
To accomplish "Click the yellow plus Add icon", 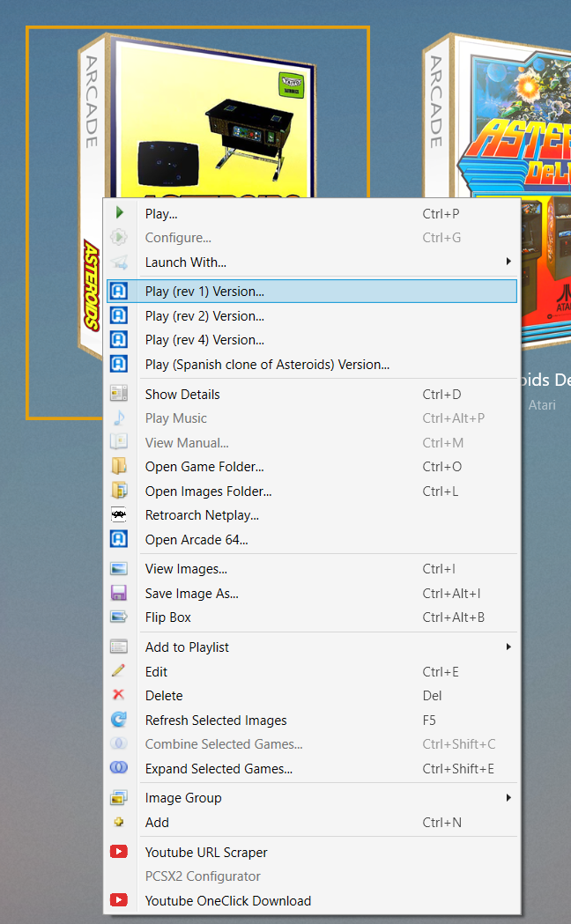I will pos(119,822).
